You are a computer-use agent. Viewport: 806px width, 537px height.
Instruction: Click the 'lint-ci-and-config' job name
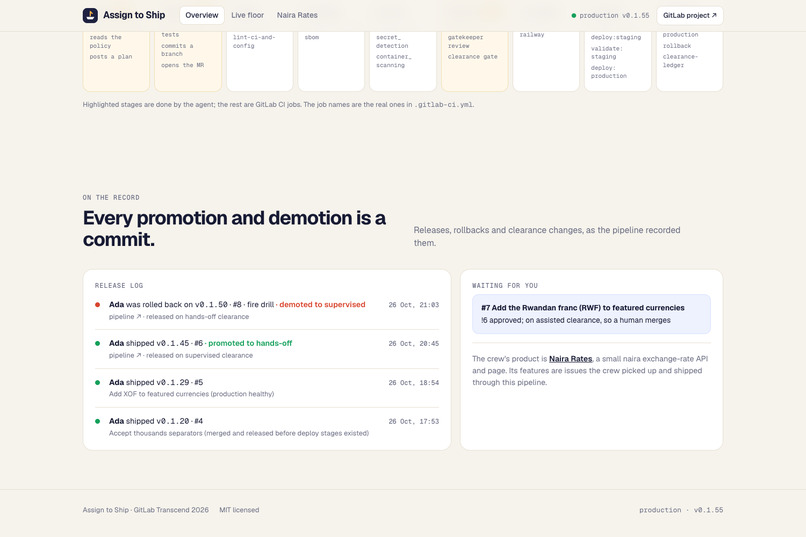pyautogui.click(x=254, y=42)
